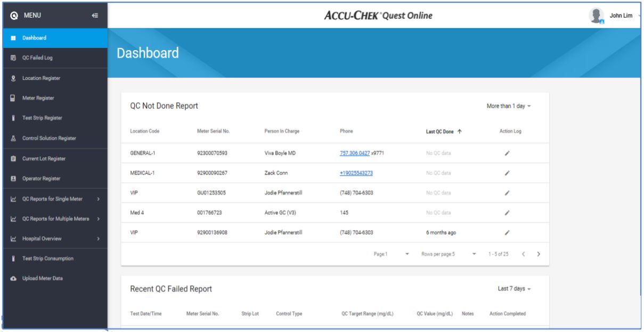This screenshot has width=644, height=332.
Task: Open Upload Meter Data menu item
Action: click(55, 279)
